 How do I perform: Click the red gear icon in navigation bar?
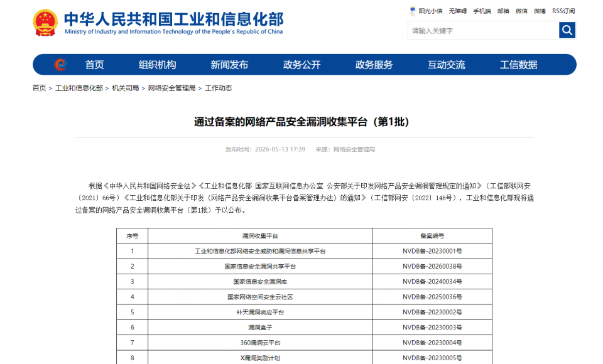pos(60,64)
